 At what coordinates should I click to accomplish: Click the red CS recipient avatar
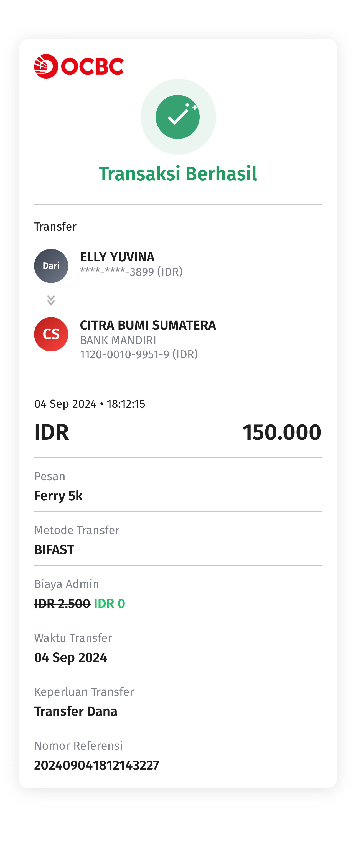tap(51, 334)
